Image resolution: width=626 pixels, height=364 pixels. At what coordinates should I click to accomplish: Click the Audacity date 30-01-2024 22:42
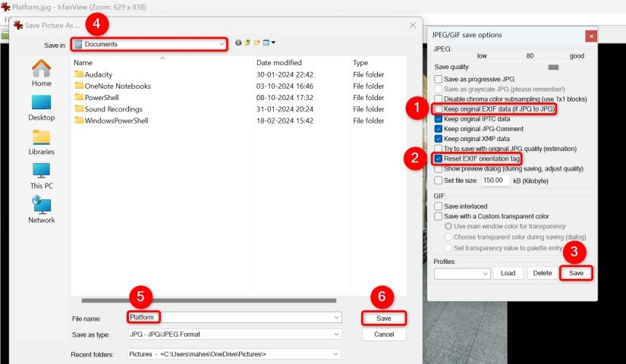pos(285,74)
